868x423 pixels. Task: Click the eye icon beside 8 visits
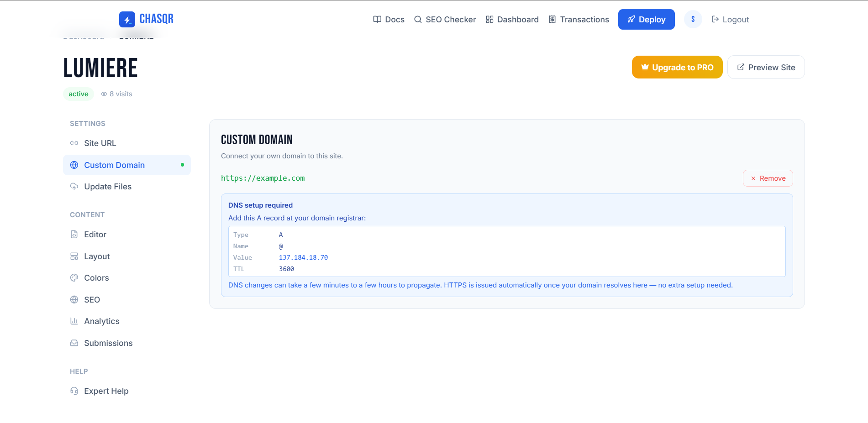pos(104,94)
